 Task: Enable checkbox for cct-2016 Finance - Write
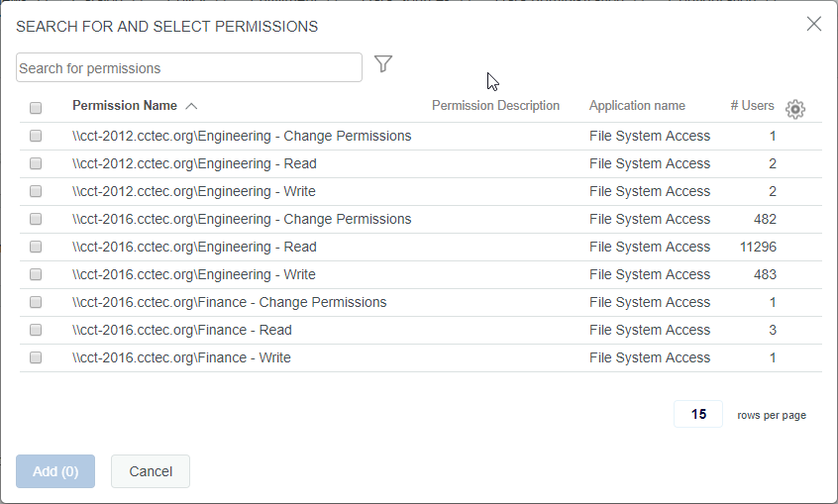tap(36, 357)
